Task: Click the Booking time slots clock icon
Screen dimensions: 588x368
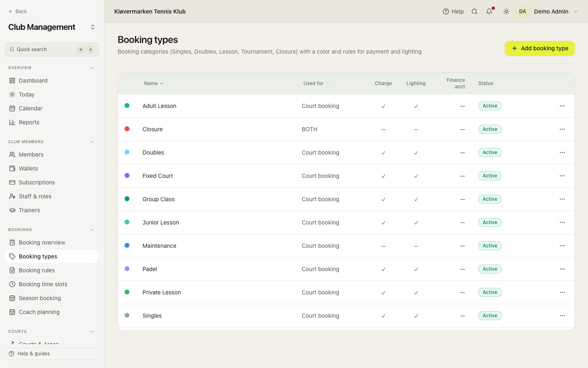Action: (x=12, y=284)
